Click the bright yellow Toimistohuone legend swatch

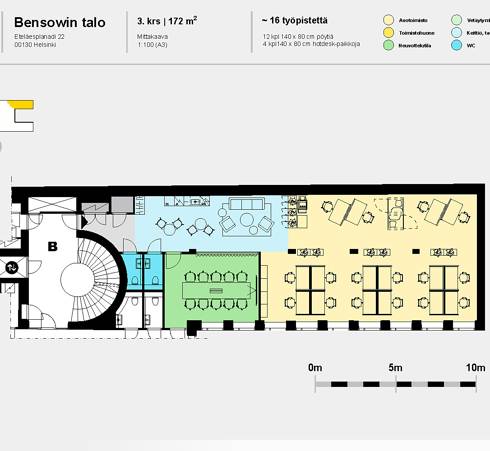388,33
